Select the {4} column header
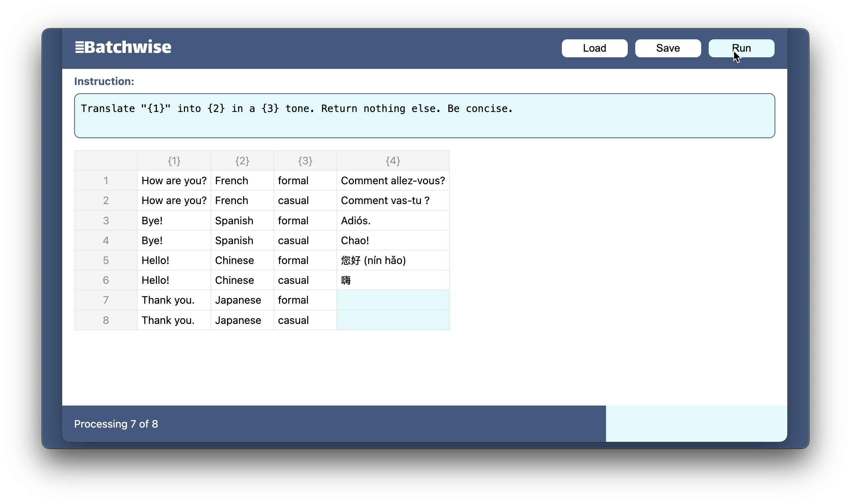The image size is (851, 504). 393,161
